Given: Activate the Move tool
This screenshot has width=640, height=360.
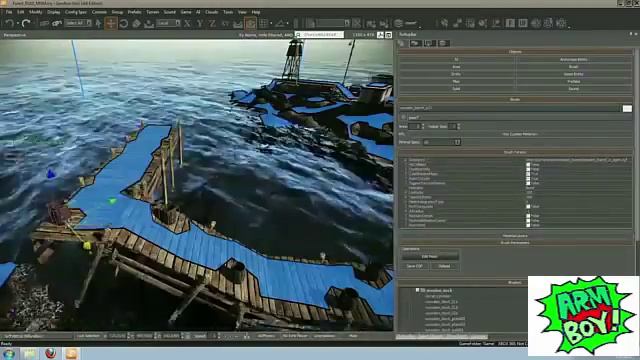Looking at the screenshot, I should [111, 23].
